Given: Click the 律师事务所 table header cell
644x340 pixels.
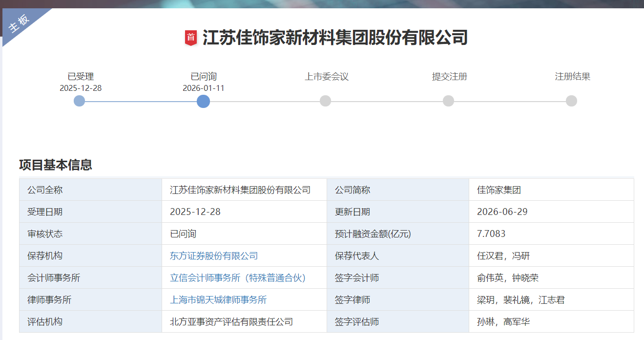Looking at the screenshot, I should click(91, 300).
